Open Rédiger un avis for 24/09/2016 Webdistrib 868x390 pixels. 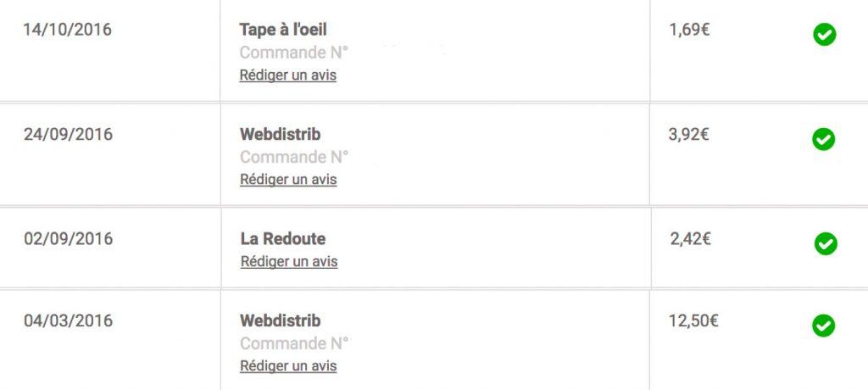click(x=288, y=180)
